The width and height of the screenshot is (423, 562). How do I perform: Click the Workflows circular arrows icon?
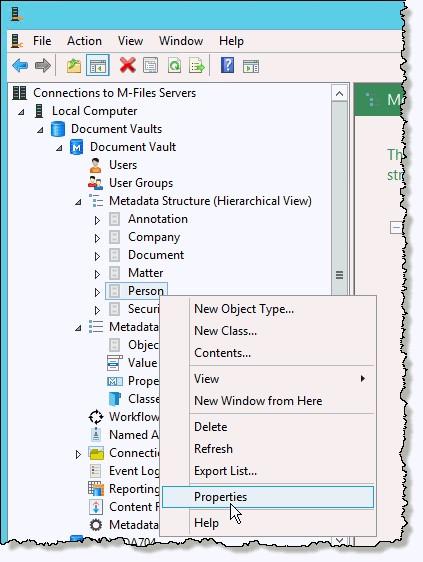point(96,417)
